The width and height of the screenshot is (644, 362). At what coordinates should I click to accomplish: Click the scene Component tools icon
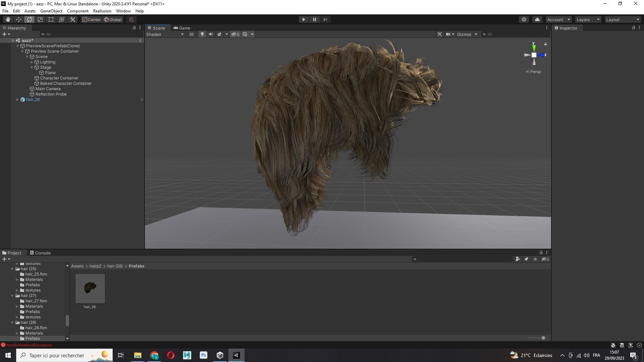(x=439, y=34)
